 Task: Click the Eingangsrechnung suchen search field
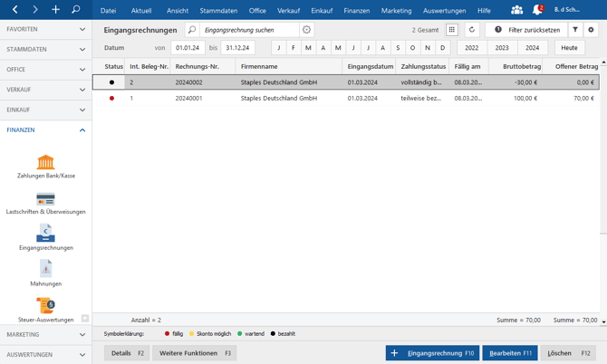coord(249,30)
